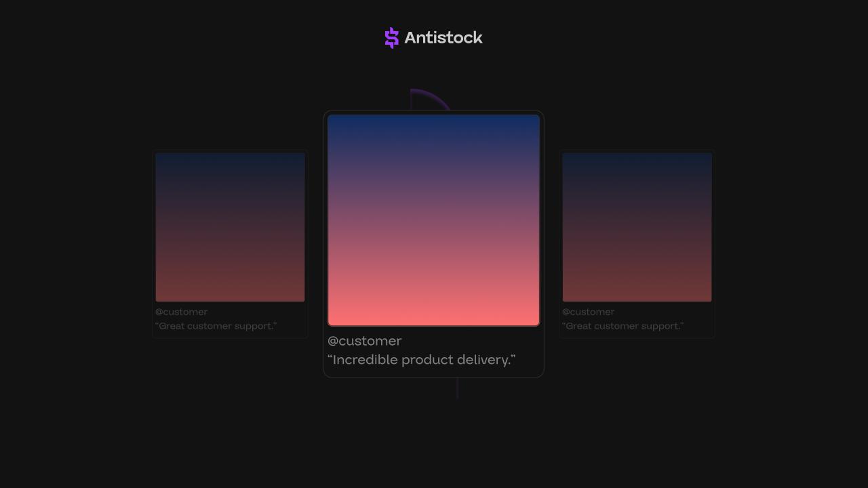Screen dimensions: 868x488
Task: Click @customer handle on the right card
Action: pos(588,312)
